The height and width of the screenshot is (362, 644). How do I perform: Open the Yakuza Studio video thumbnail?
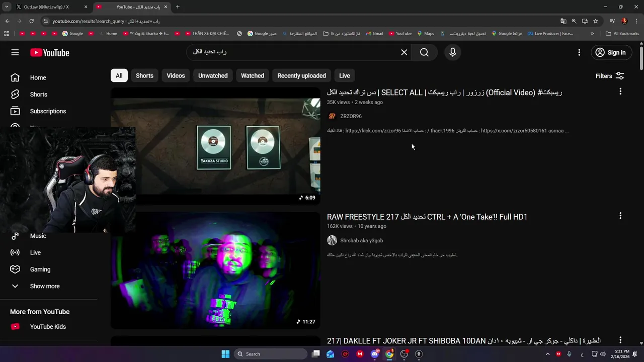(215, 146)
